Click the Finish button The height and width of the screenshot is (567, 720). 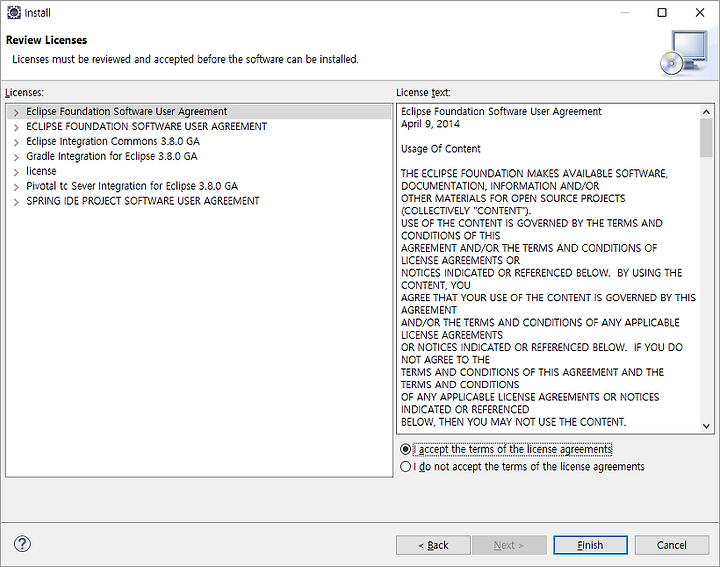(590, 545)
